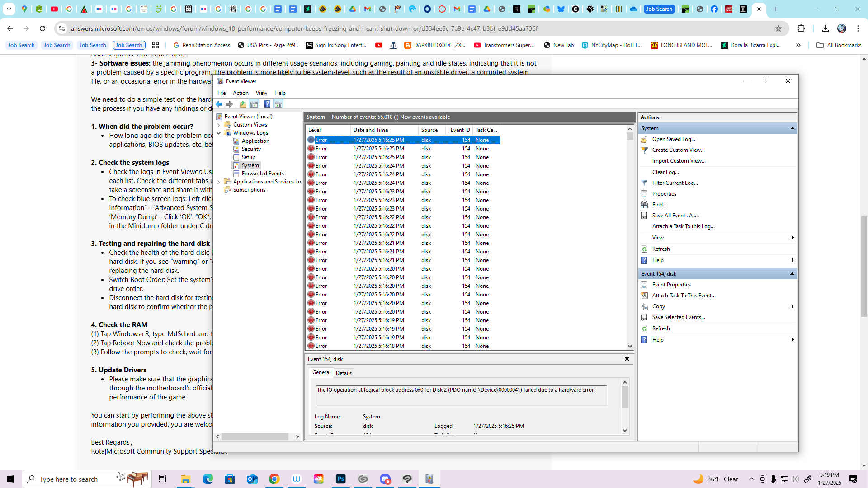This screenshot has width=868, height=488.
Task: Click the event list vertical scrollbar down arrow
Action: click(x=630, y=347)
